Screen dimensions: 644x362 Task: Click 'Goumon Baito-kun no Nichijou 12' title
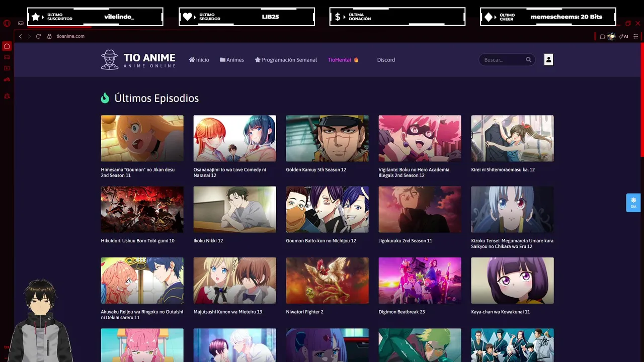coord(321,241)
